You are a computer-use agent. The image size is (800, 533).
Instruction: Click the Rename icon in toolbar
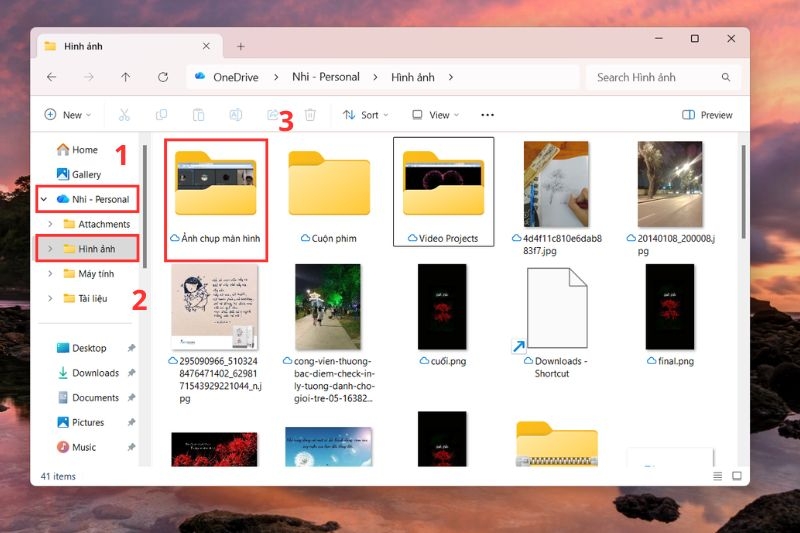click(236, 115)
